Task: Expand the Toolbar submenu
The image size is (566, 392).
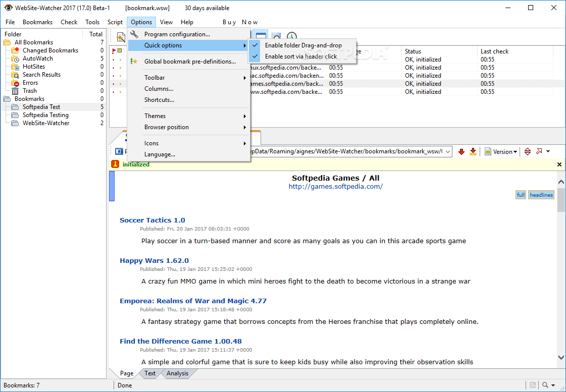Action: tap(189, 78)
